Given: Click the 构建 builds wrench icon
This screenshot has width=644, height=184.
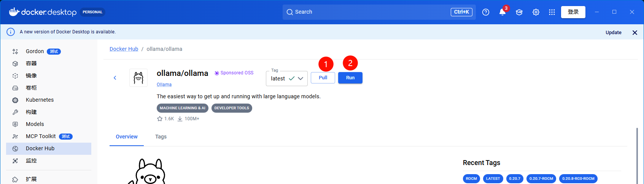Looking at the screenshot, I should point(15,112).
